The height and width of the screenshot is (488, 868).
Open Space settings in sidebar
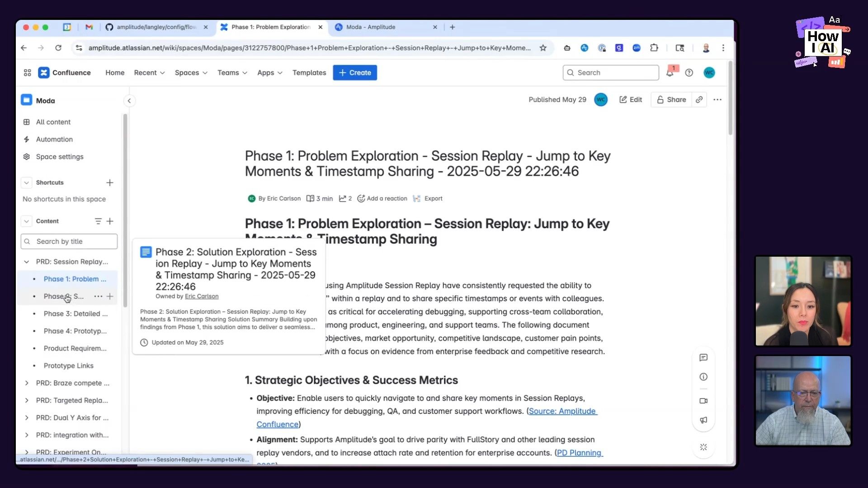coord(60,157)
